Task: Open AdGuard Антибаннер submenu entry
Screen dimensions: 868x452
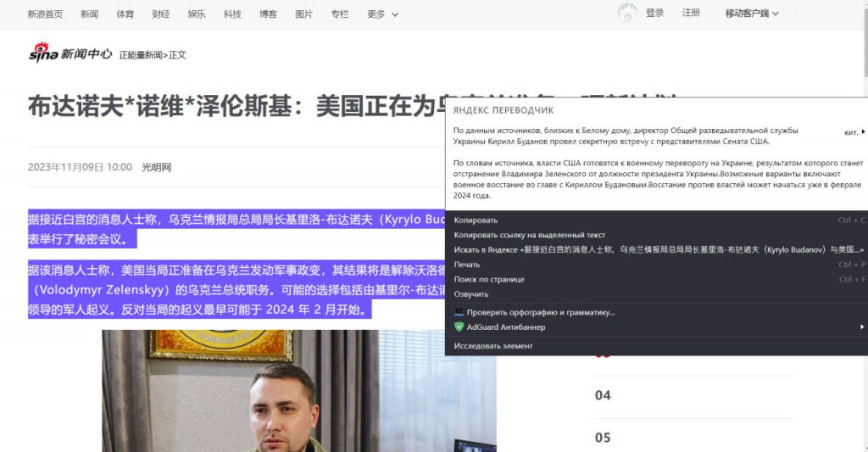Action: [x=656, y=327]
